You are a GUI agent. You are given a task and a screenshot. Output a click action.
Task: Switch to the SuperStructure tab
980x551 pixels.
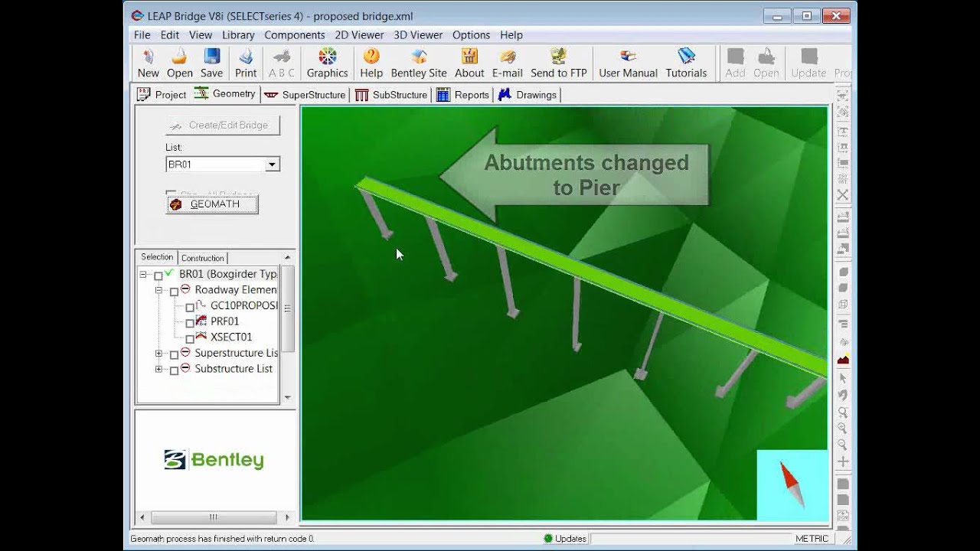pos(305,95)
